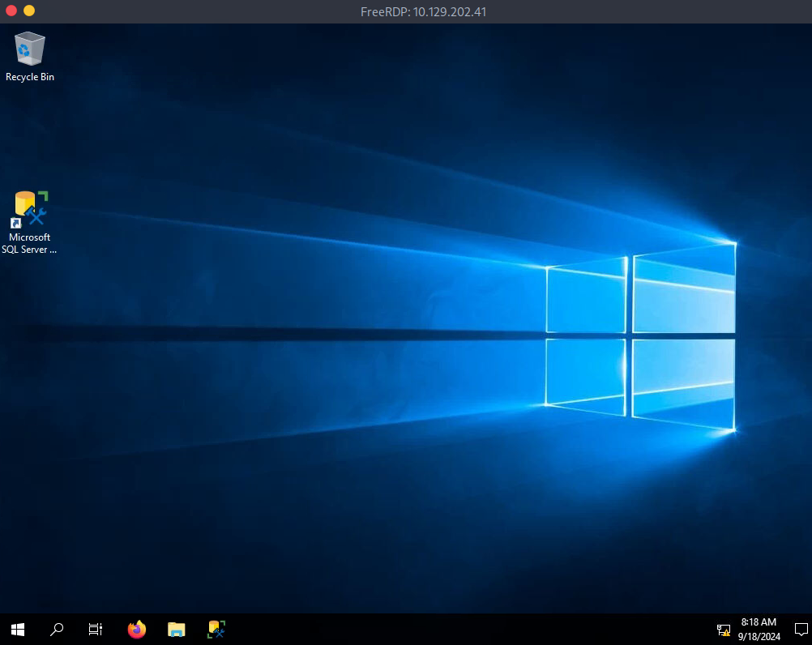Open Task View from the taskbar
The image size is (812, 645).
click(x=96, y=630)
